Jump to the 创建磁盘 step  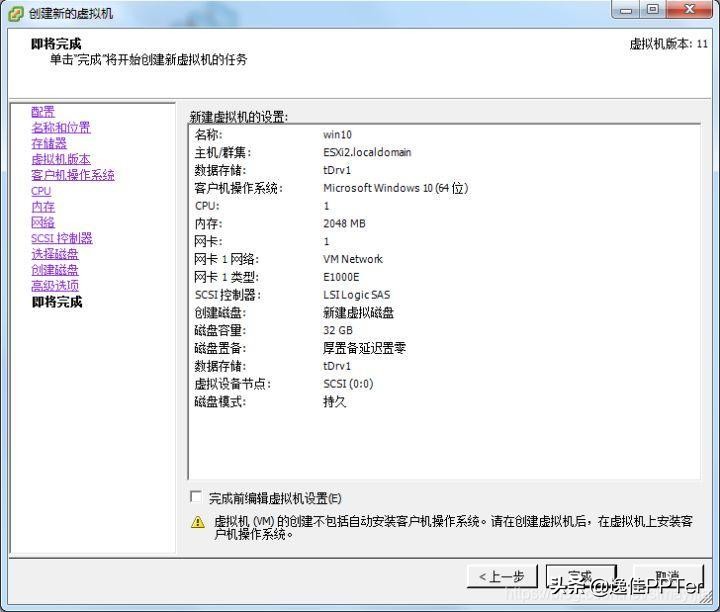click(55, 270)
